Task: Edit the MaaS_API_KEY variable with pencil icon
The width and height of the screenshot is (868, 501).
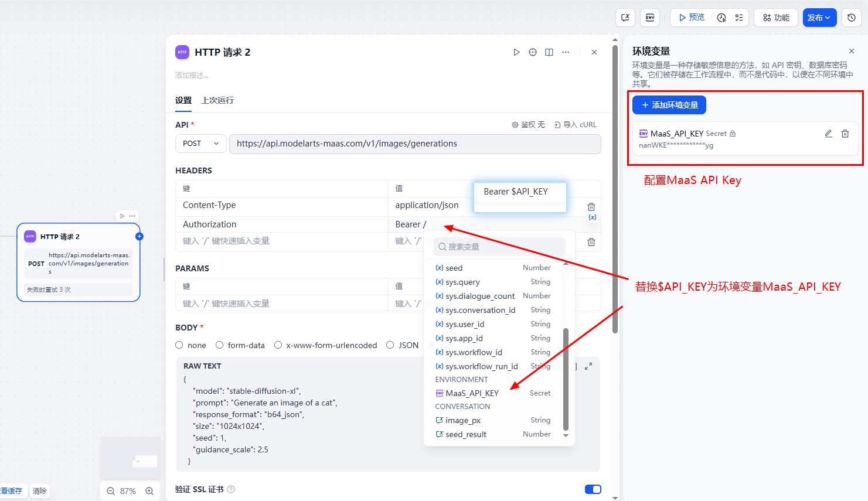Action: pos(829,134)
